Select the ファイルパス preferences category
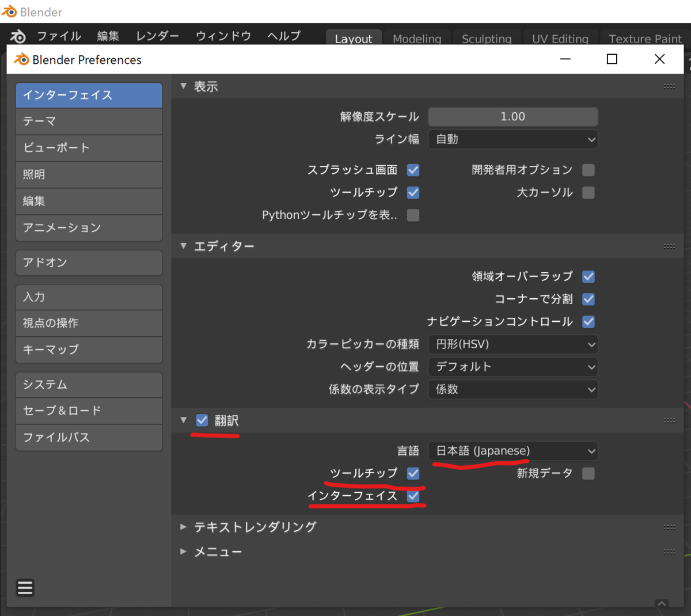 tap(89, 438)
